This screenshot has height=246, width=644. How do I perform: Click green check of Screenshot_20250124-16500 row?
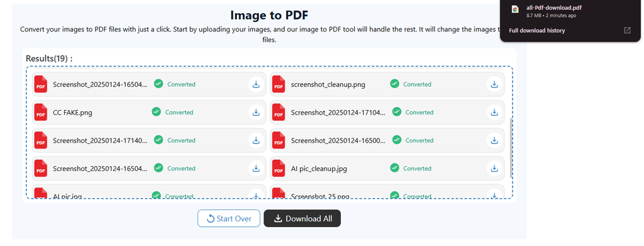pyautogui.click(x=397, y=140)
